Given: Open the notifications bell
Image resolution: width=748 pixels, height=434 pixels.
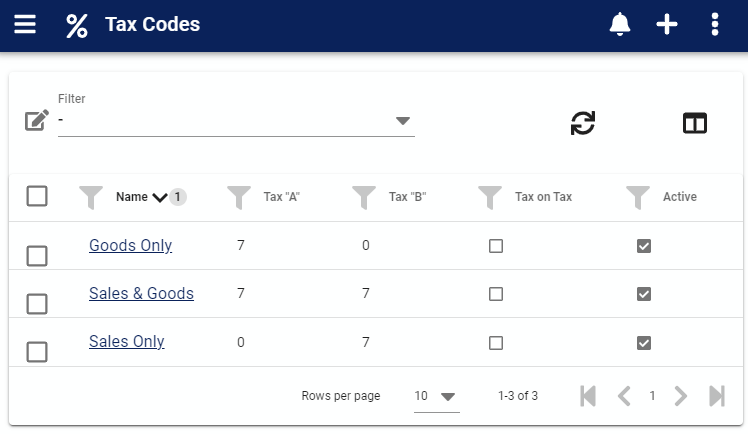Looking at the screenshot, I should pos(620,24).
